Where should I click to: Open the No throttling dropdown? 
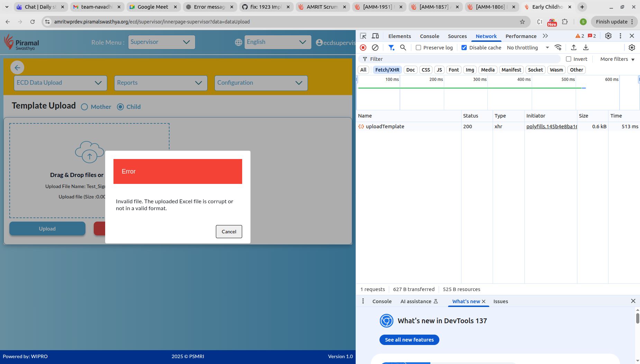(x=528, y=48)
